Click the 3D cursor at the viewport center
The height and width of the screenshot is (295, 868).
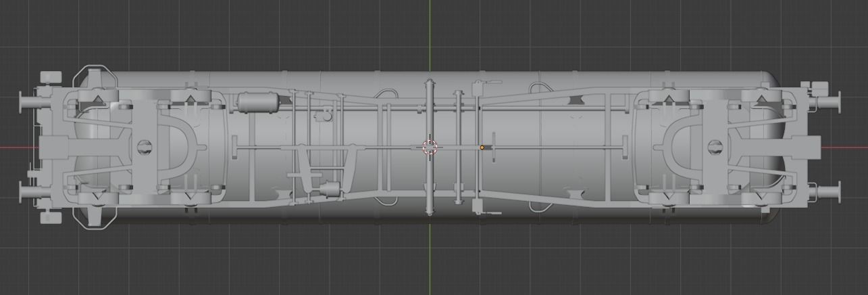point(430,147)
